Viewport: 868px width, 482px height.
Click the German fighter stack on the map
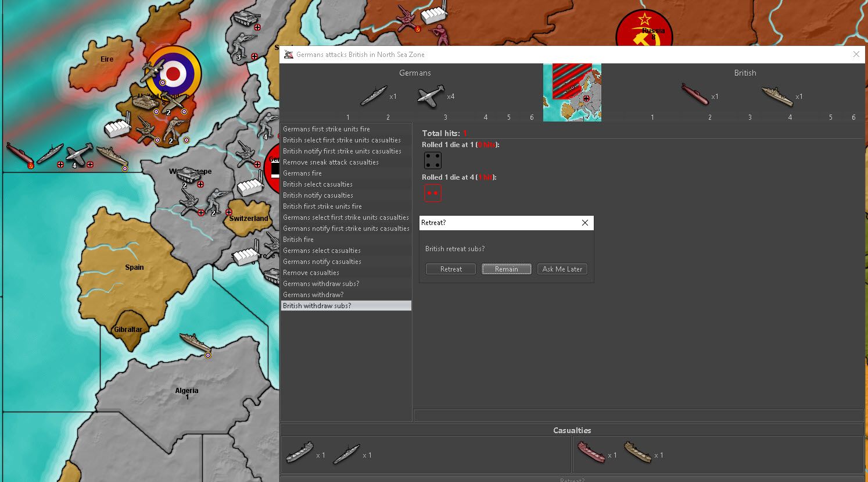click(x=79, y=154)
